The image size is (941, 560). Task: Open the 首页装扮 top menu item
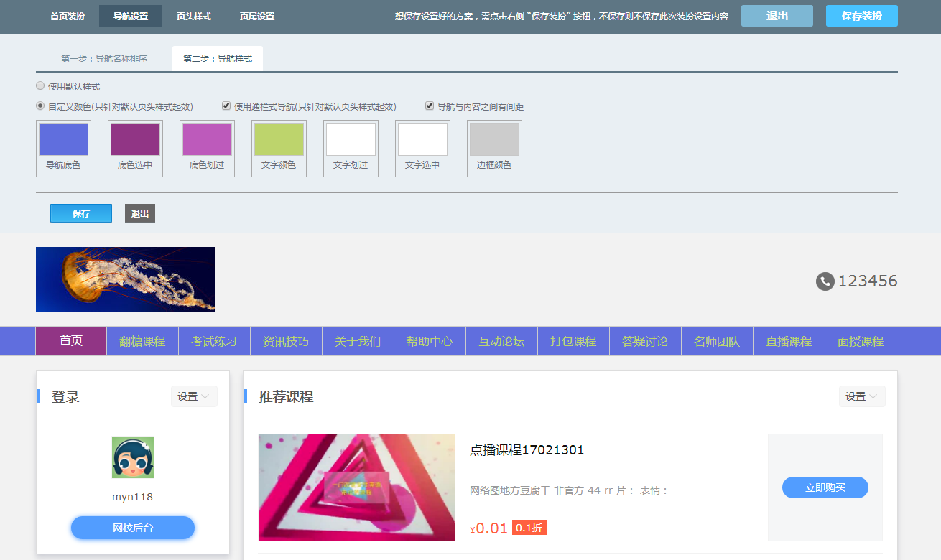tap(68, 16)
